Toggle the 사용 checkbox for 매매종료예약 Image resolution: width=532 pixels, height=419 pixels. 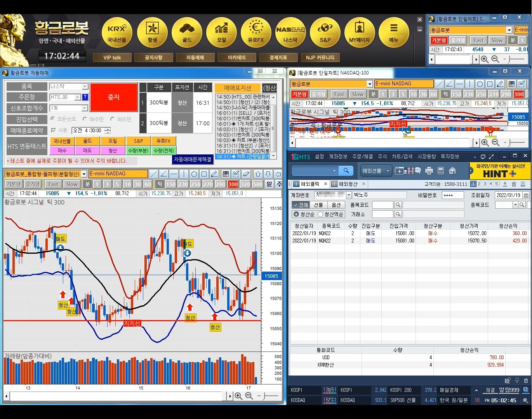[x=54, y=130]
